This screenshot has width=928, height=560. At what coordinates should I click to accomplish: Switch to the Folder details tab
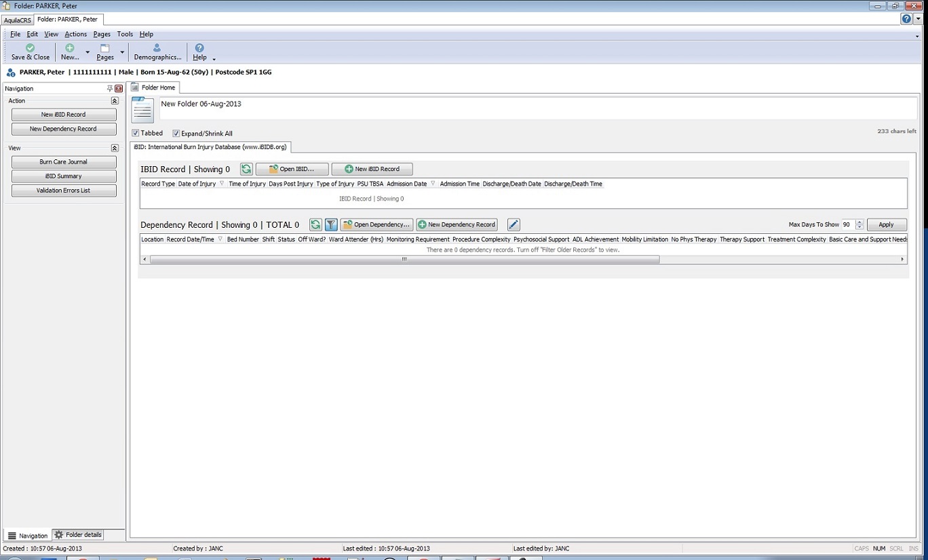point(78,535)
